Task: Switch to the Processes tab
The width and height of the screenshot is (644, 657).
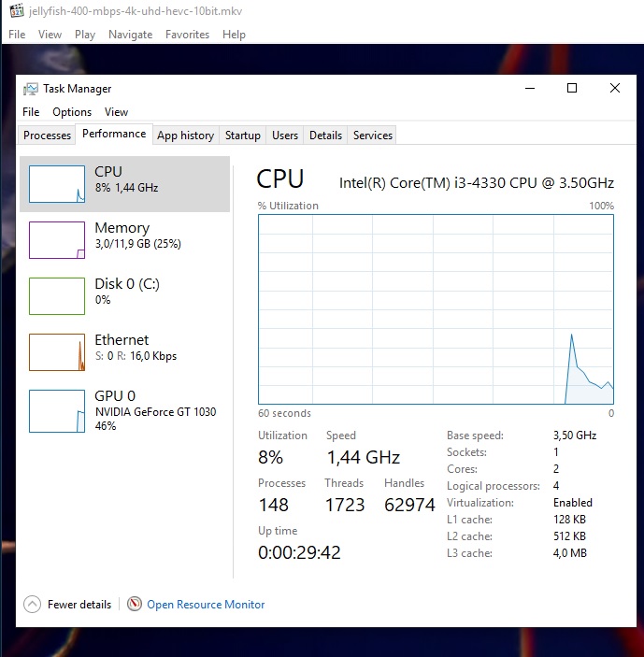Action: coord(47,136)
